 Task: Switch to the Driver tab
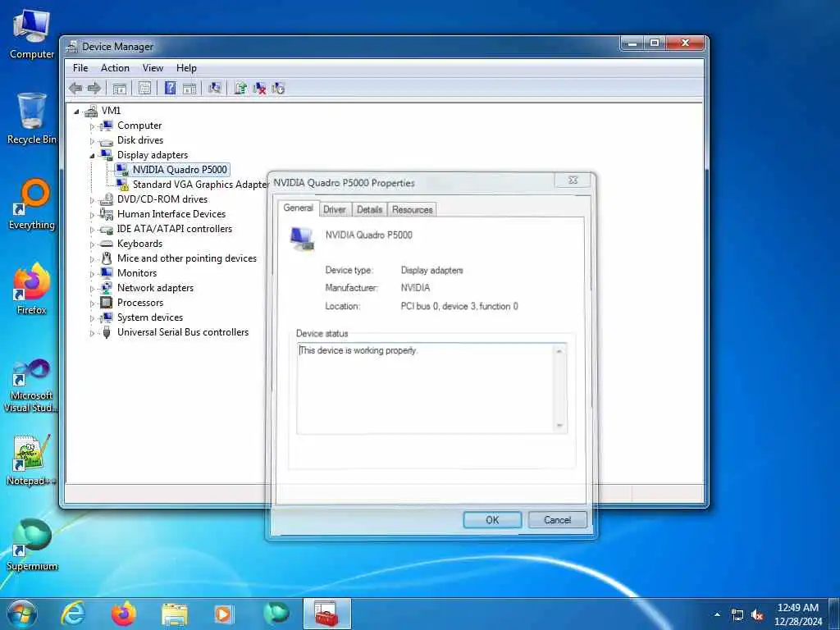[335, 209]
